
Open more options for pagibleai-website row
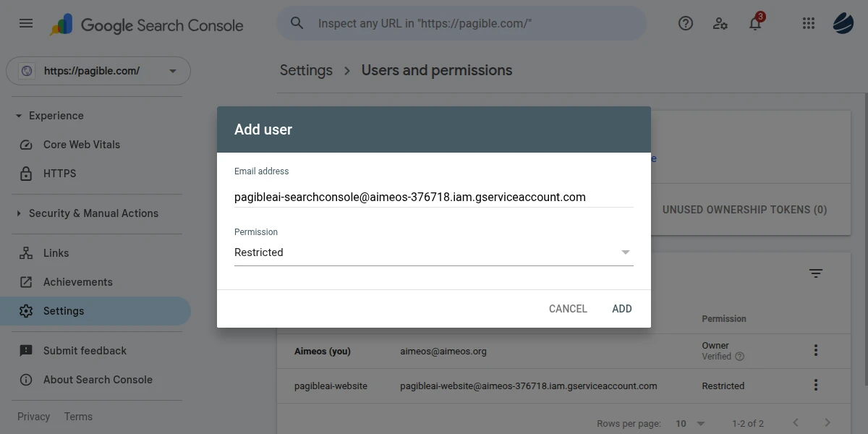point(816,386)
